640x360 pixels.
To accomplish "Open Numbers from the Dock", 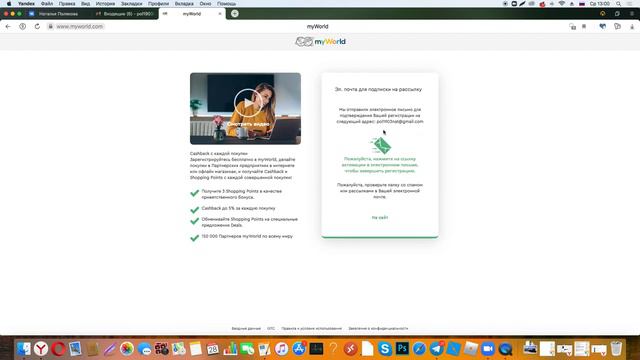I will point(230,349).
